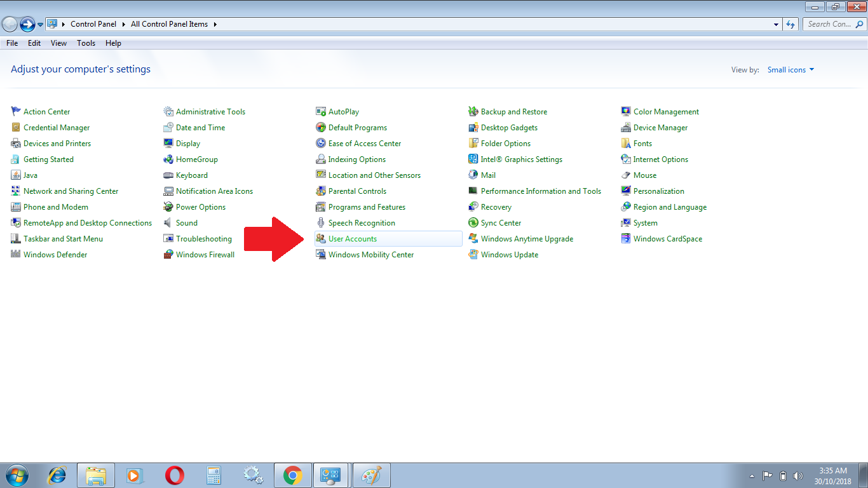Viewport: 868px width, 488px height.
Task: Click the Parental Controls icon
Action: 321,191
